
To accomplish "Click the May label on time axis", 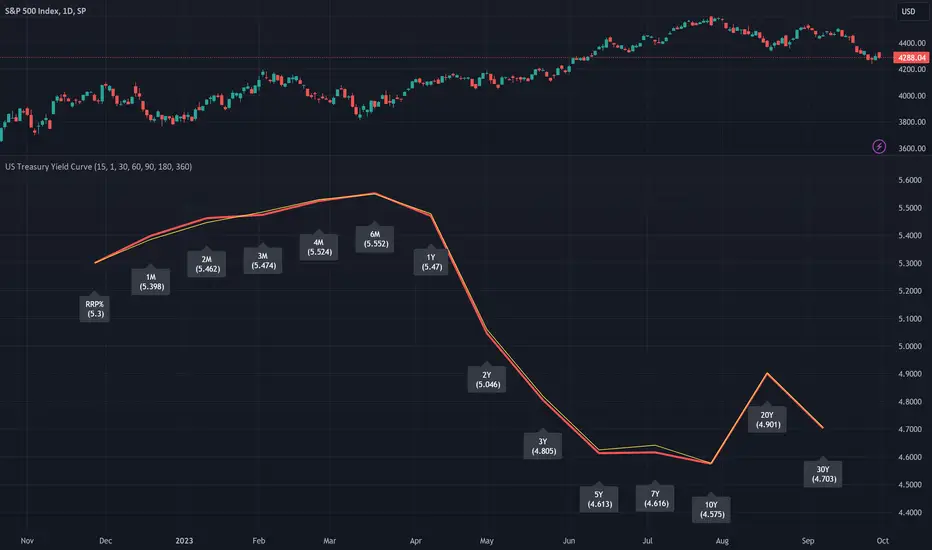I will 487,540.
